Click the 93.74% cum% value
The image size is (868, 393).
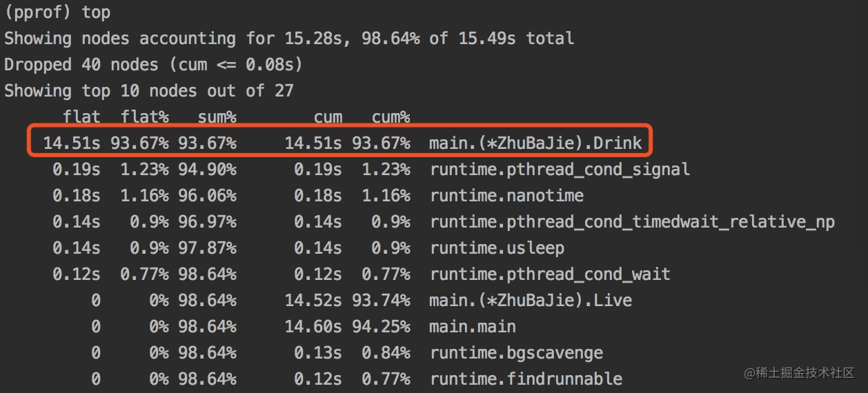click(381, 301)
